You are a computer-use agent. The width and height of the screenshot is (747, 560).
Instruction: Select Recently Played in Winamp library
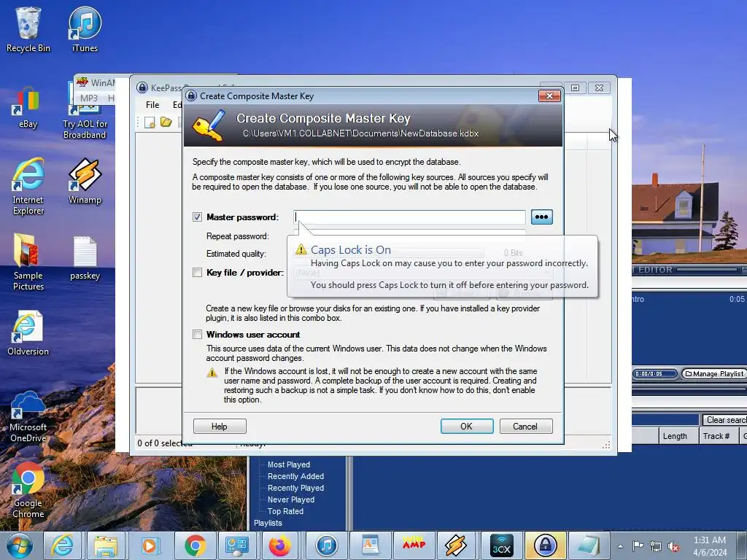point(295,488)
